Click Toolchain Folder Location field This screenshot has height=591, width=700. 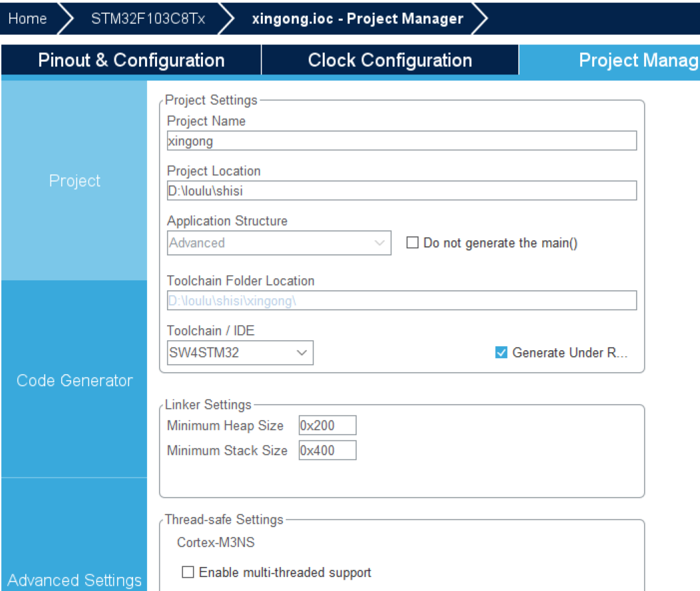[402, 300]
